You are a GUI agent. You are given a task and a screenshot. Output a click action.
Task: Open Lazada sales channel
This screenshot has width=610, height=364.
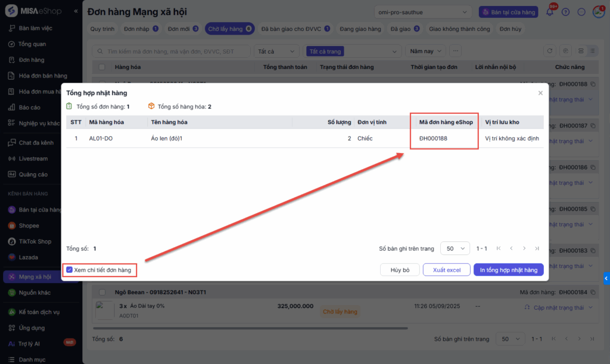pyautogui.click(x=28, y=257)
